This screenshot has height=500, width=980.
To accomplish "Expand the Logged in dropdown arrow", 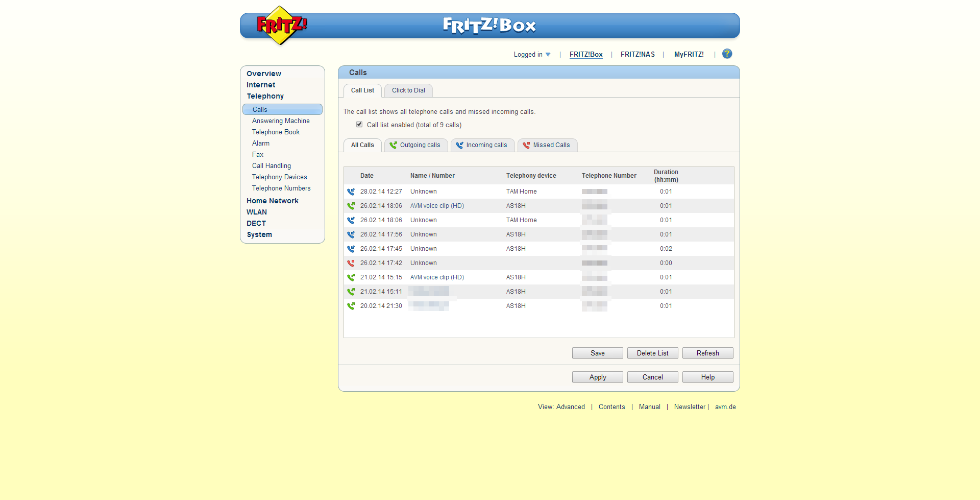I will pyautogui.click(x=548, y=55).
